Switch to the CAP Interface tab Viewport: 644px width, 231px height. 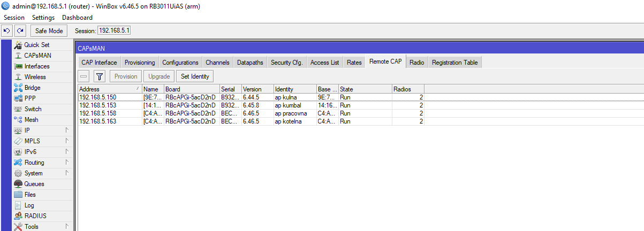point(99,63)
